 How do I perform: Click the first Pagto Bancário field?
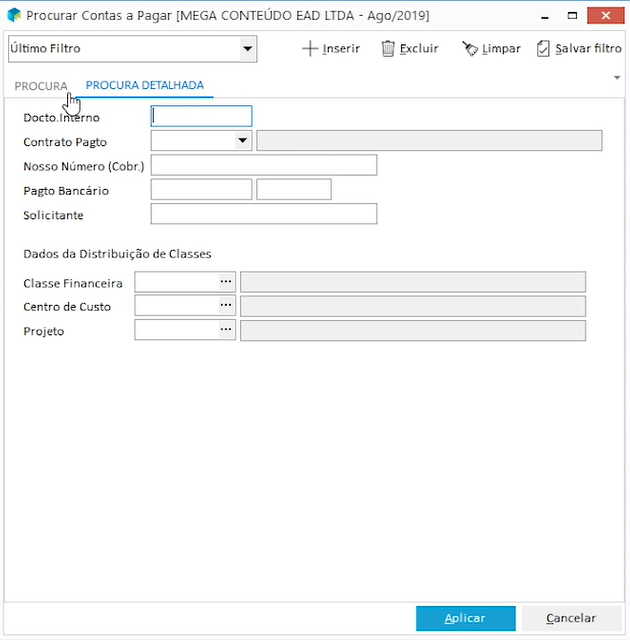[201, 189]
